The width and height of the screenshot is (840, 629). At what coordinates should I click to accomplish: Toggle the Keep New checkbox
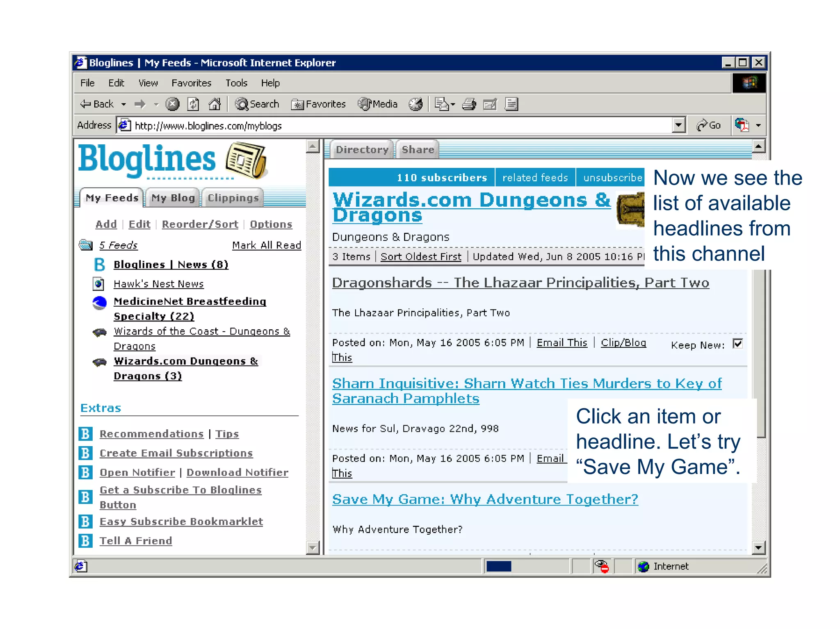(x=738, y=344)
